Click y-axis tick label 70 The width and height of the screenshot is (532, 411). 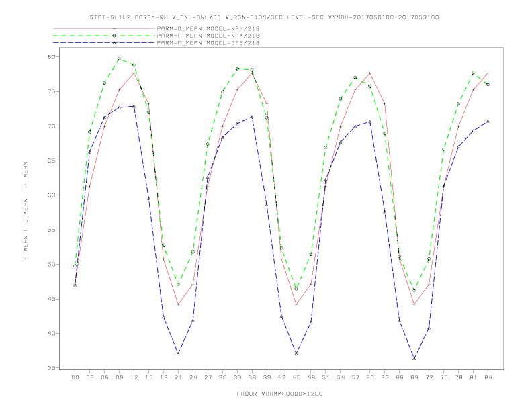[51, 126]
